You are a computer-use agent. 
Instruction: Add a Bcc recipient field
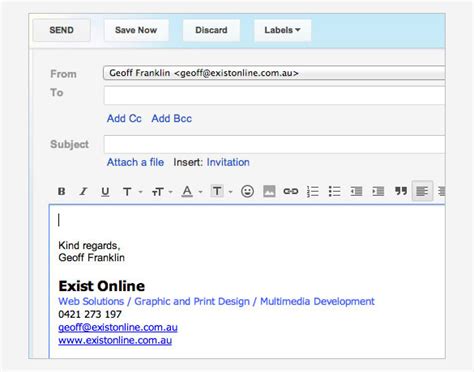click(172, 119)
